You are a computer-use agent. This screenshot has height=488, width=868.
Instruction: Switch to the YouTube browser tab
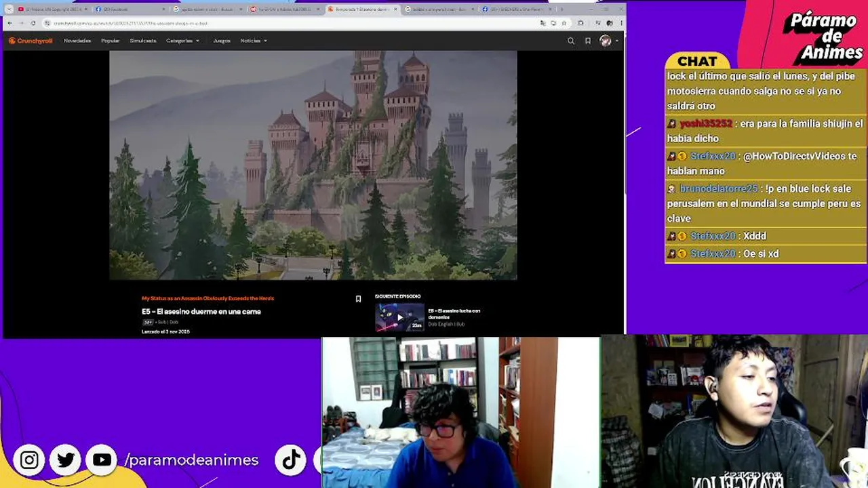(52, 9)
